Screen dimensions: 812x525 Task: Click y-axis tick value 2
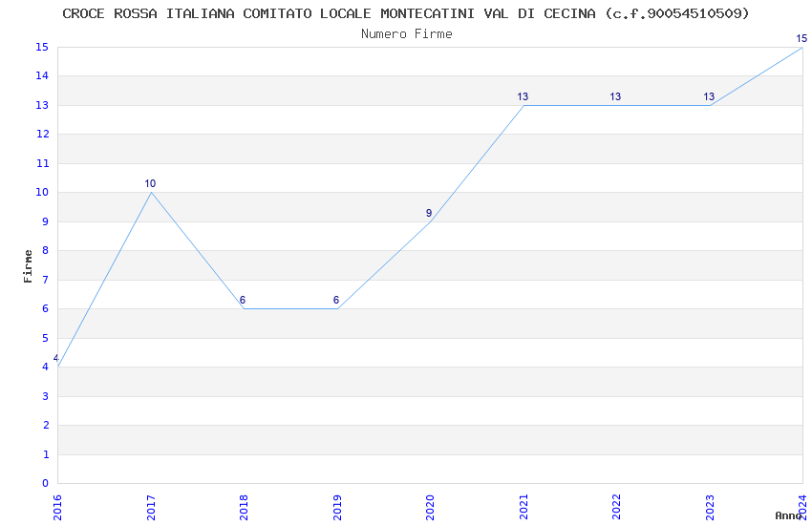tap(46, 425)
